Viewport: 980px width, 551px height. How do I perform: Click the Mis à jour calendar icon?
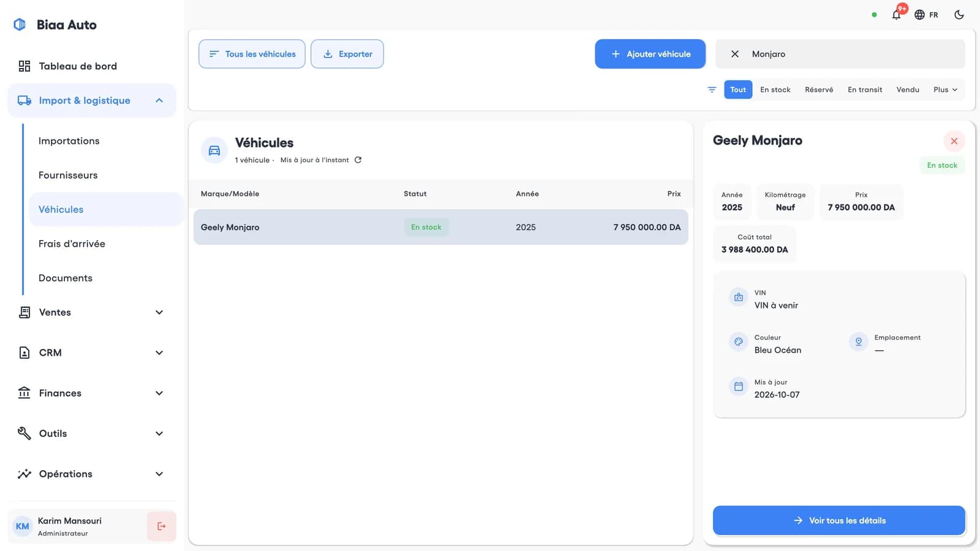(739, 386)
